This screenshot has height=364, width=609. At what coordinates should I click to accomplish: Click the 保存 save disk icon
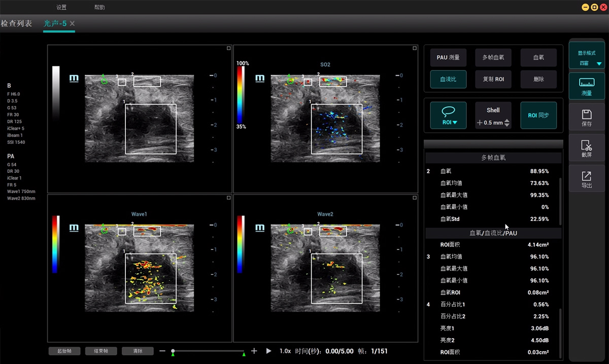point(587,117)
